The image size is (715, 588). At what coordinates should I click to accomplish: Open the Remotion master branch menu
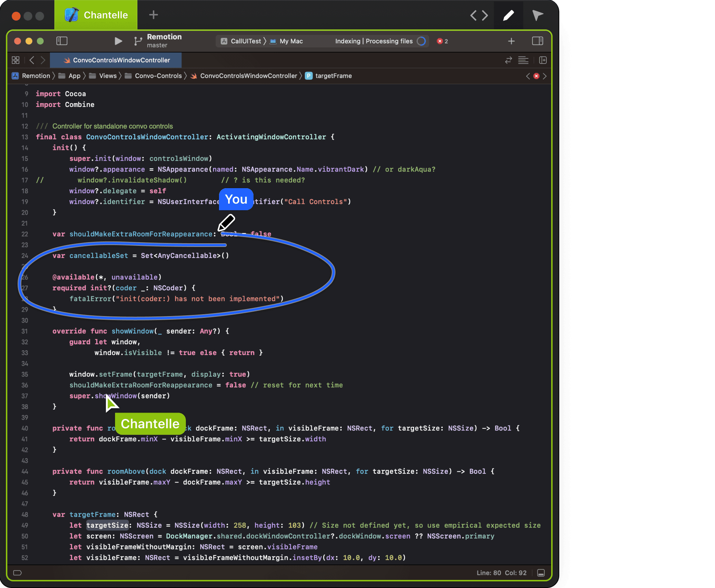tap(164, 41)
